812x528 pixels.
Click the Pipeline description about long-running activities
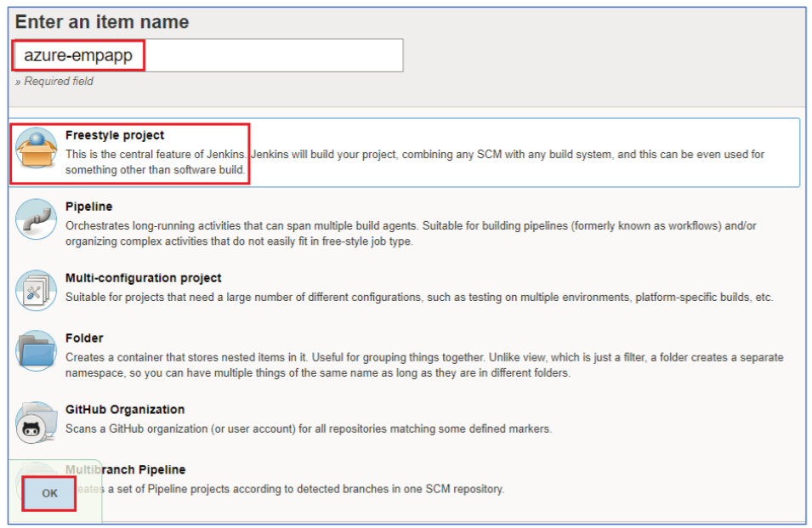pos(411,234)
